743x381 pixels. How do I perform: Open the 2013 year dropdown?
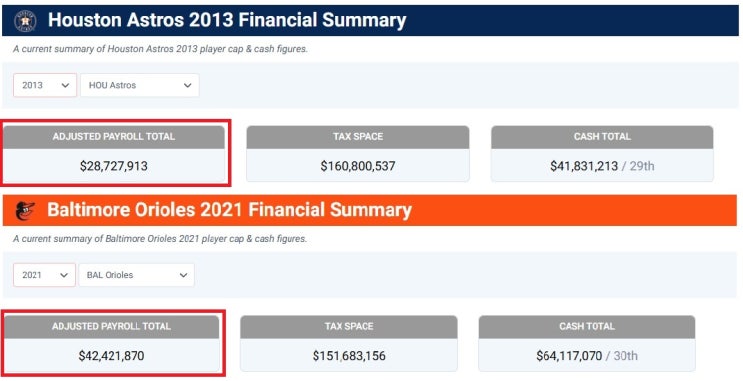[x=45, y=85]
